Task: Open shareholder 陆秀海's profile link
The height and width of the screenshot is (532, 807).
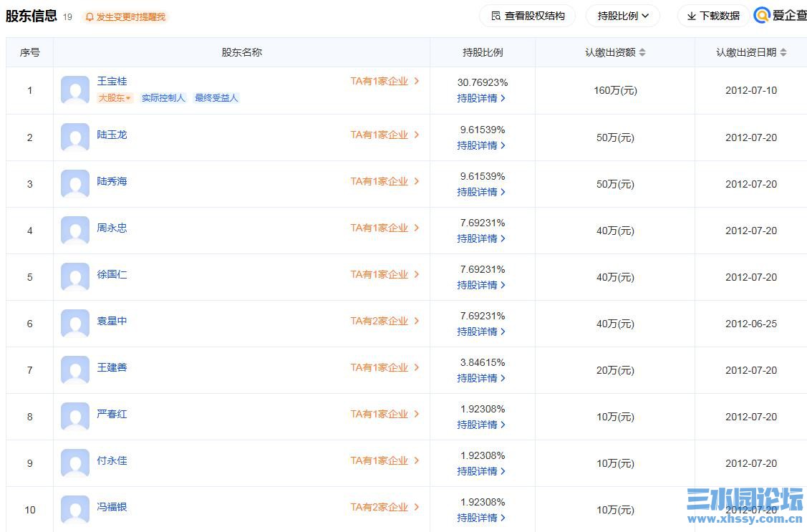Action: 112,181
